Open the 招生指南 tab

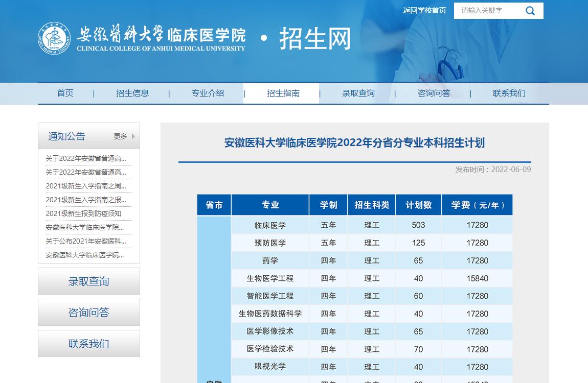pyautogui.click(x=283, y=93)
